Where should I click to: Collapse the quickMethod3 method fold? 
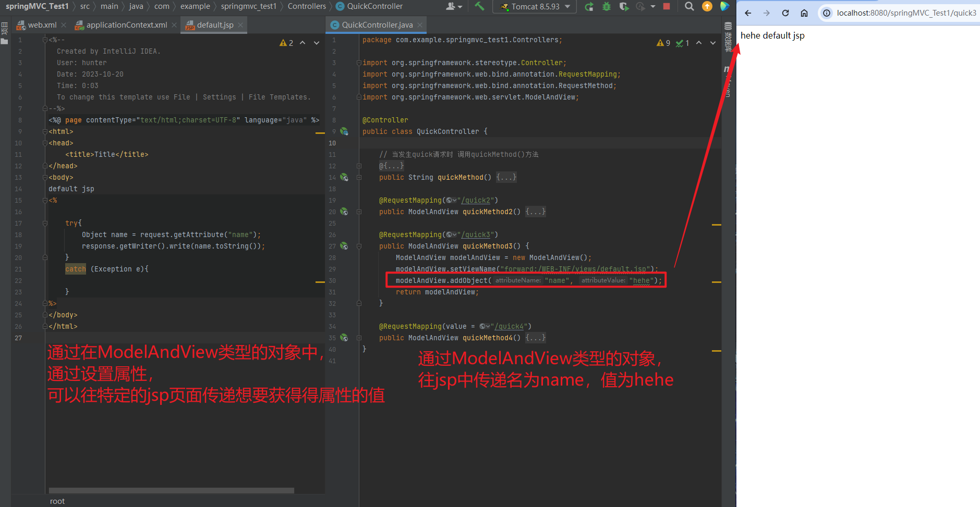pos(359,246)
